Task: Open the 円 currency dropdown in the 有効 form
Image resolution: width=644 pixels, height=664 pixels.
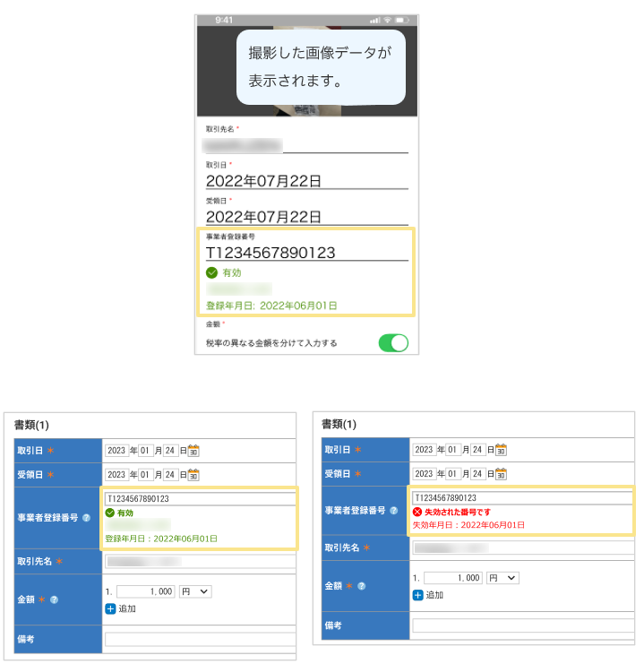Action: [194, 591]
